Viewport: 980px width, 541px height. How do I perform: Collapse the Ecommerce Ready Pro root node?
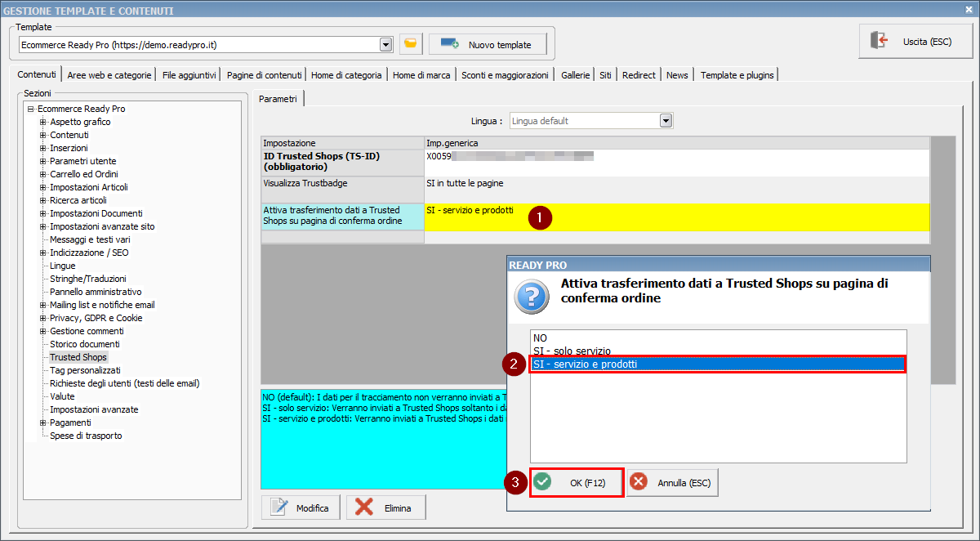[x=31, y=109]
